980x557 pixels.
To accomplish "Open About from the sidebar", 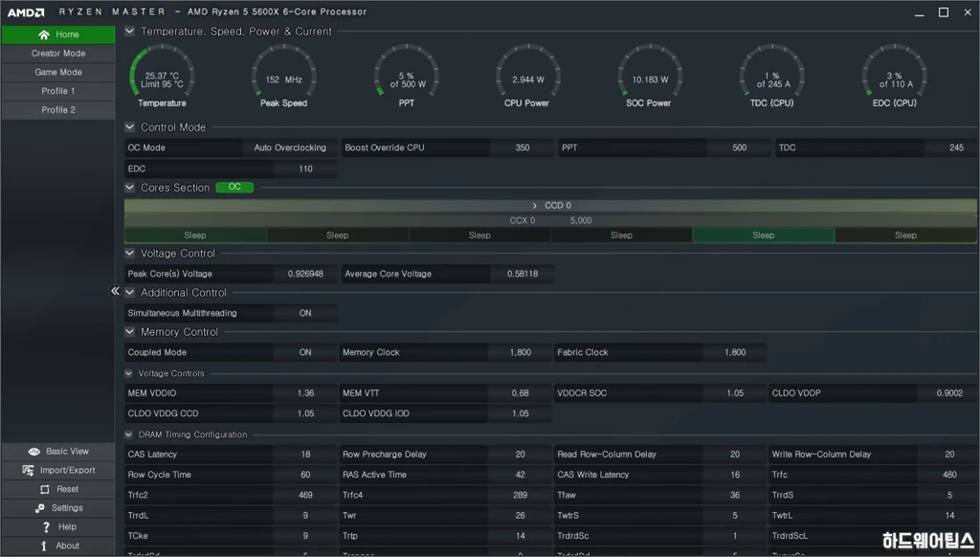I will 58,546.
